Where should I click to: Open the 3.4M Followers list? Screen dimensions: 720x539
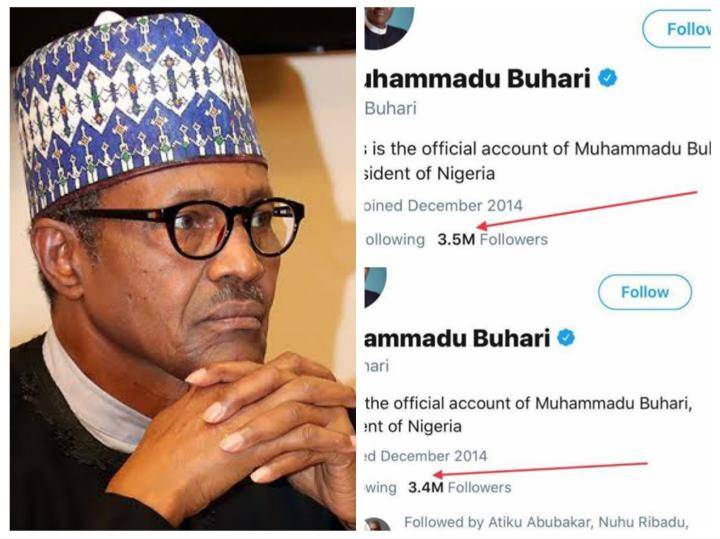[460, 487]
